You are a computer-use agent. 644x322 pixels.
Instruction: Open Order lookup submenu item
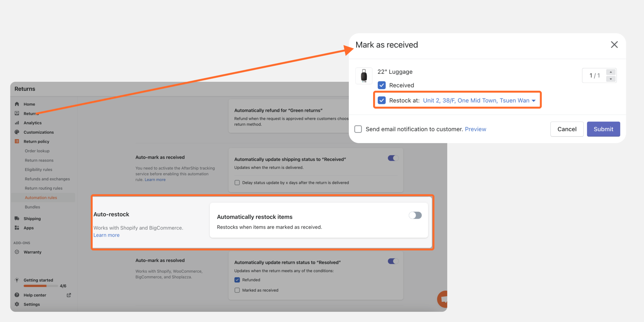[x=37, y=151]
